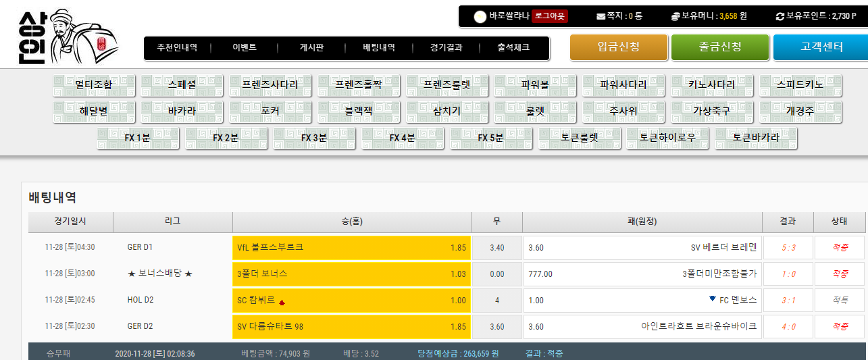Click the blue down arrow beside FC 덴보스
Viewport: 868px width, 360px height.
point(712,299)
